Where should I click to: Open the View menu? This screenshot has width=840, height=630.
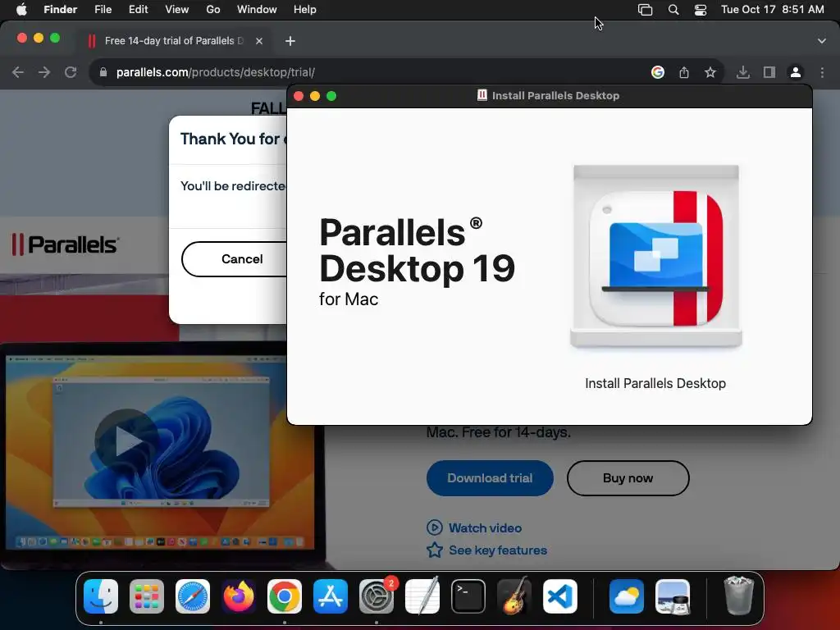click(177, 10)
